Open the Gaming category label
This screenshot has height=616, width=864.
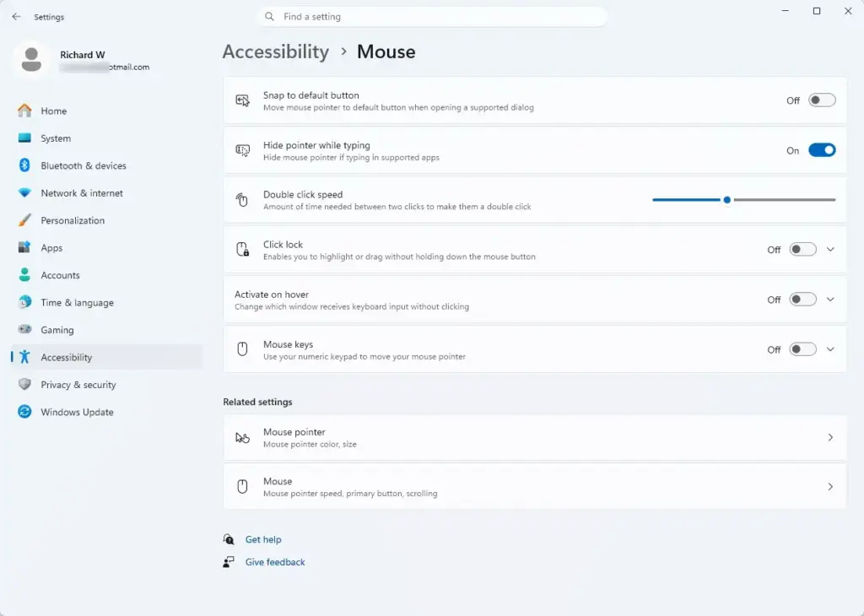click(57, 329)
